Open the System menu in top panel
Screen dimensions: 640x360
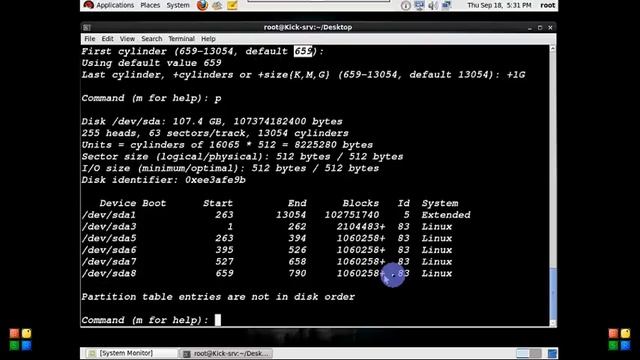click(x=178, y=5)
